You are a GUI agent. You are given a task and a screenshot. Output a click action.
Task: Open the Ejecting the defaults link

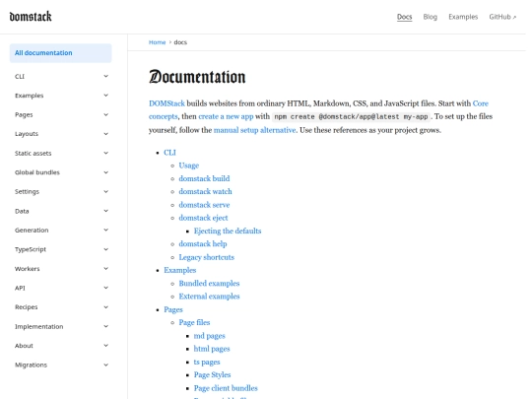[228, 231]
